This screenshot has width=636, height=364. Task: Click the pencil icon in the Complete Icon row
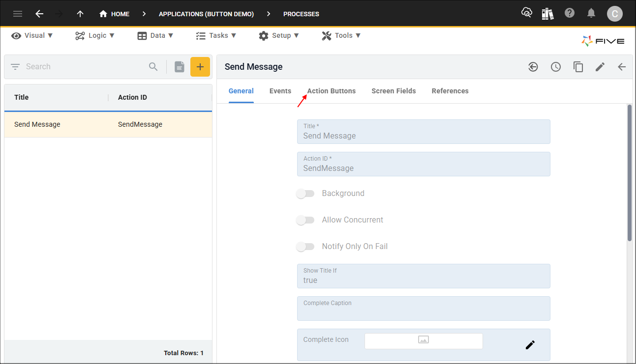(530, 345)
